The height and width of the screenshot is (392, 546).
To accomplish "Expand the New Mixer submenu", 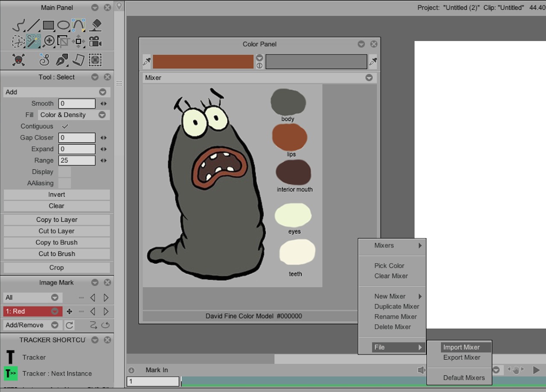I will (x=392, y=296).
